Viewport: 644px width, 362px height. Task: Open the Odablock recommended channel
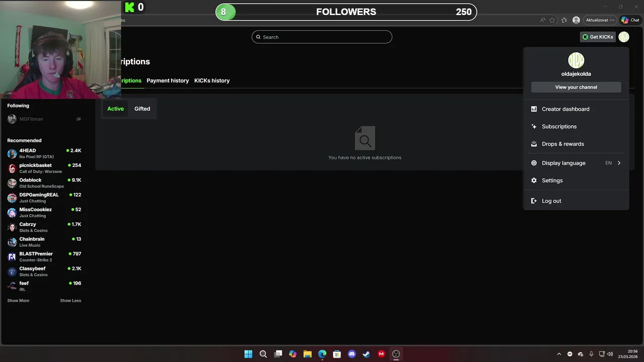click(x=44, y=183)
